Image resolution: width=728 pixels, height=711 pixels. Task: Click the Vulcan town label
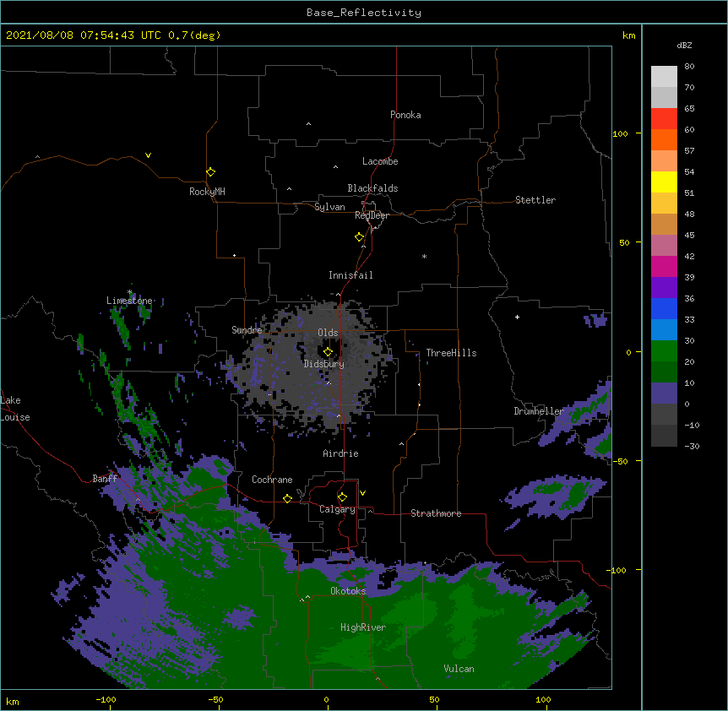(x=459, y=669)
